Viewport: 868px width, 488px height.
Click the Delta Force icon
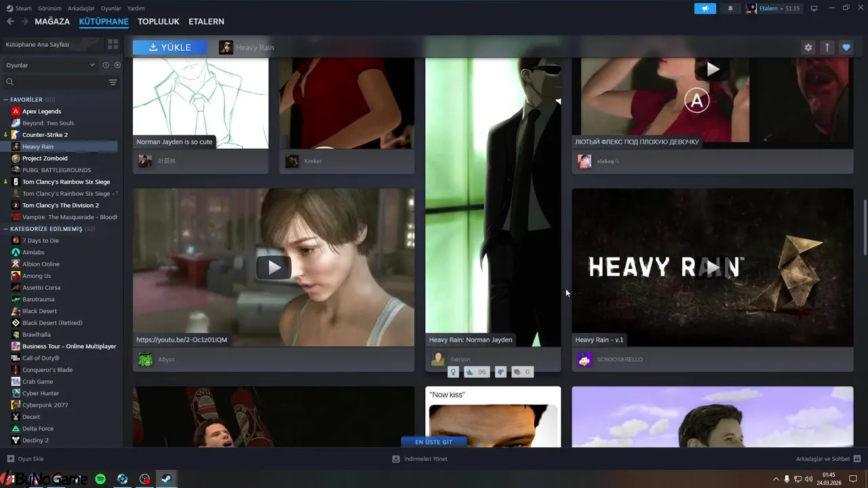pyautogui.click(x=16, y=428)
